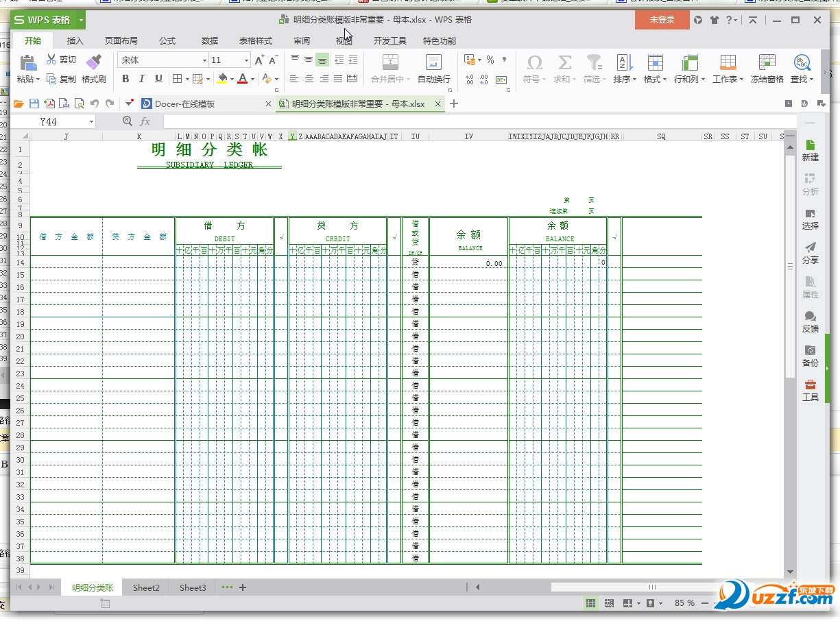
Task: Toggle Underline formatting
Action: click(157, 79)
